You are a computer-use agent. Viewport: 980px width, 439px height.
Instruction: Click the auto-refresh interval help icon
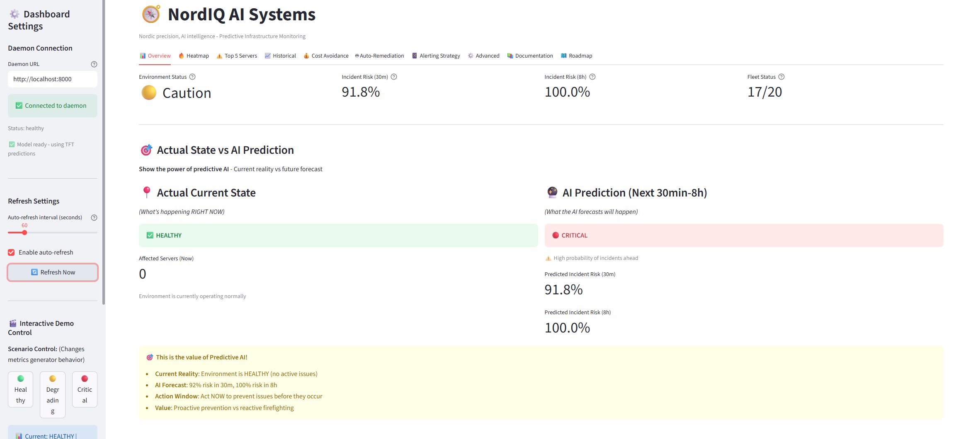click(x=94, y=218)
